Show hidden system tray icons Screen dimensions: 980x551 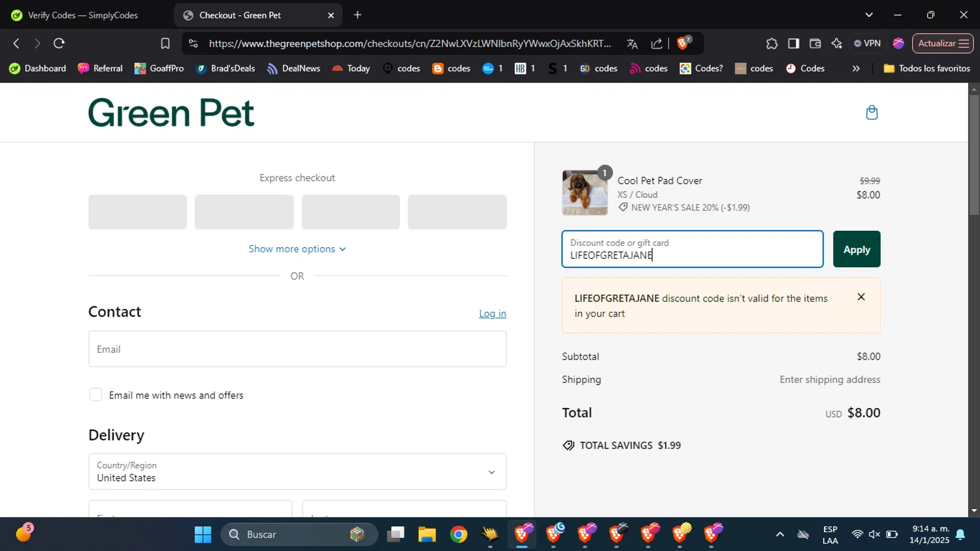pyautogui.click(x=779, y=535)
